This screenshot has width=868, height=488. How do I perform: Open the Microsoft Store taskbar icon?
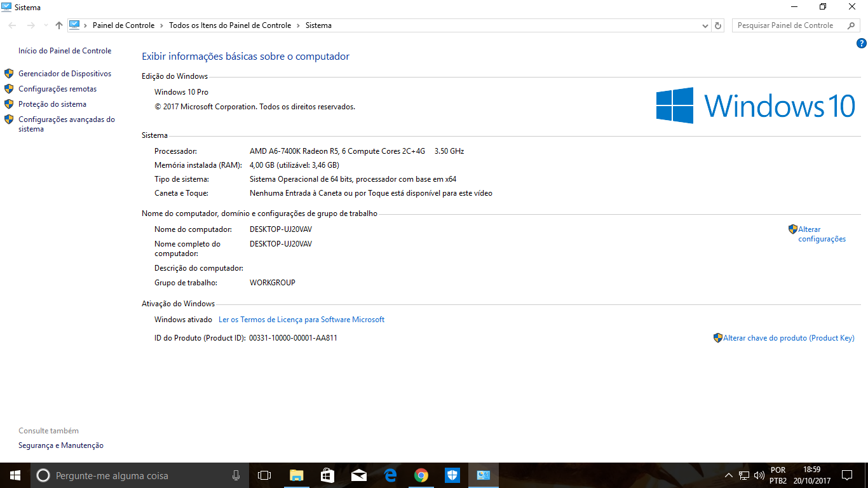327,475
